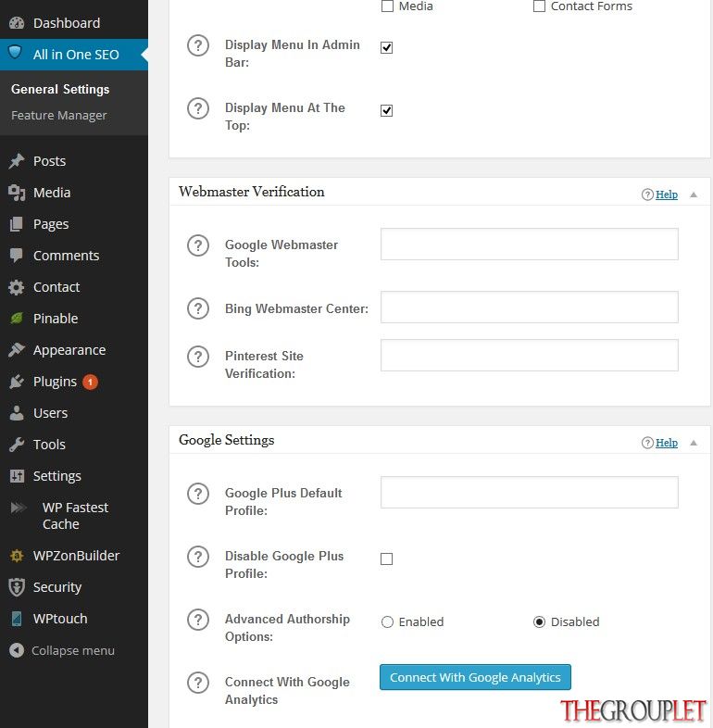Select Disabled for Advanced Authorship Options
This screenshot has width=713, height=728.
coord(539,621)
